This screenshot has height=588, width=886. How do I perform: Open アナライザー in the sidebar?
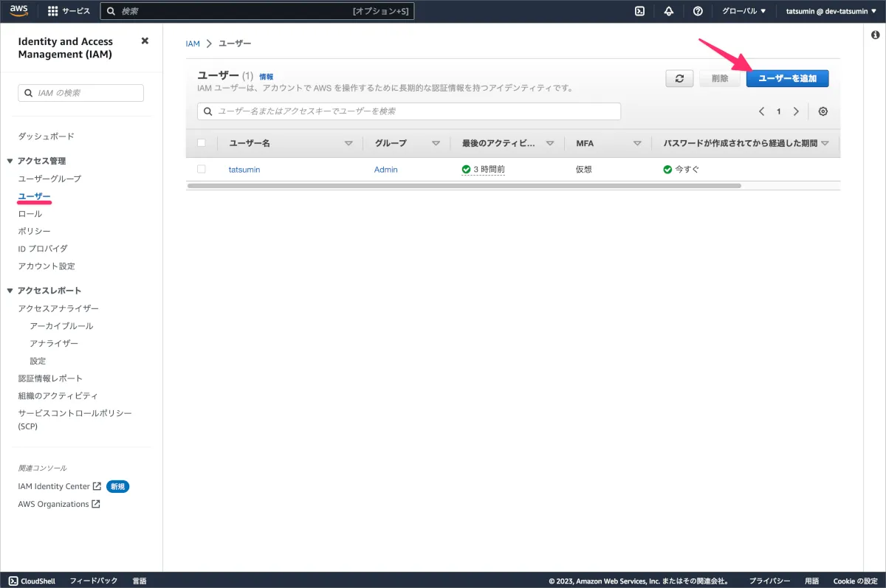(54, 344)
